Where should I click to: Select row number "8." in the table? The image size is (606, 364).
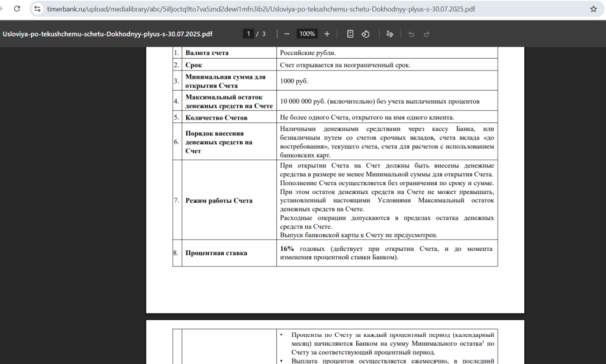tap(176, 253)
